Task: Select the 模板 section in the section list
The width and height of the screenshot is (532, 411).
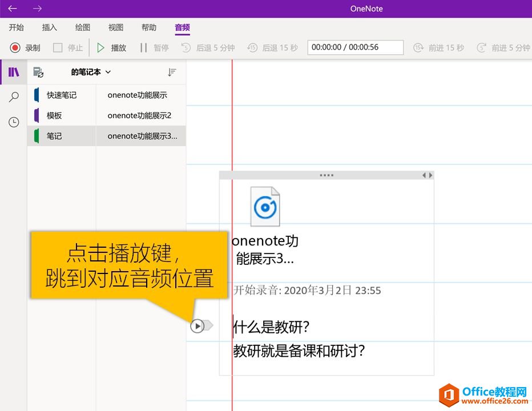Action: [x=55, y=115]
